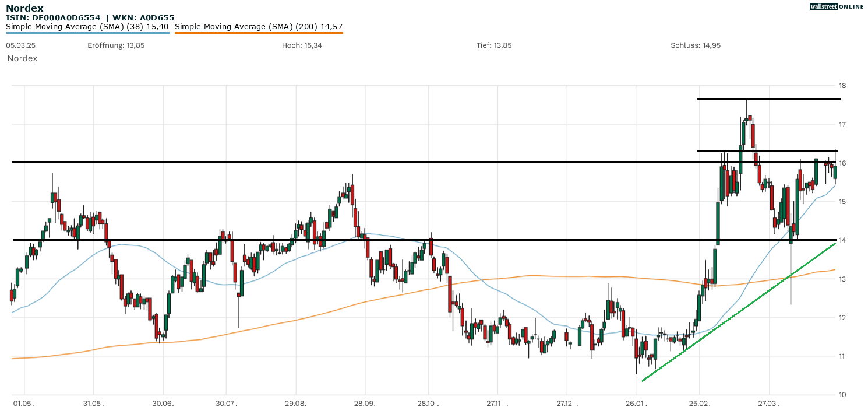Click y-axis label 14
This screenshot has height=407, width=868.
click(842, 240)
